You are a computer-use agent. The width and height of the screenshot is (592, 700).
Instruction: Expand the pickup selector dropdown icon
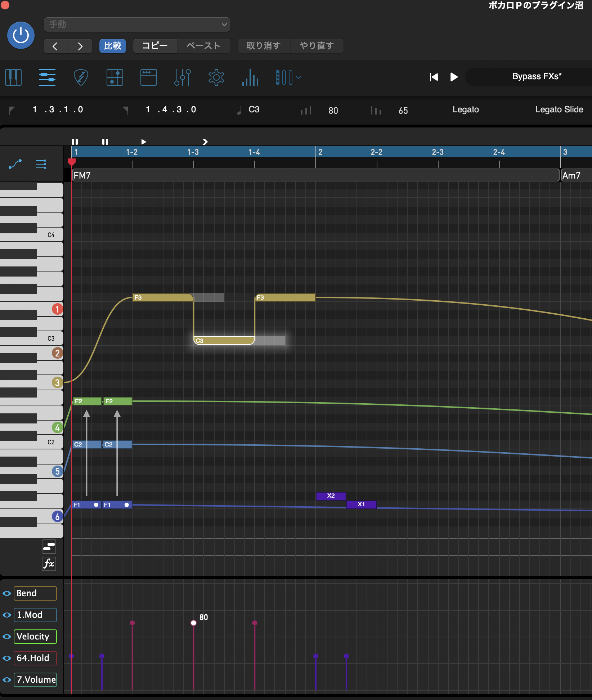pyautogui.click(x=288, y=77)
